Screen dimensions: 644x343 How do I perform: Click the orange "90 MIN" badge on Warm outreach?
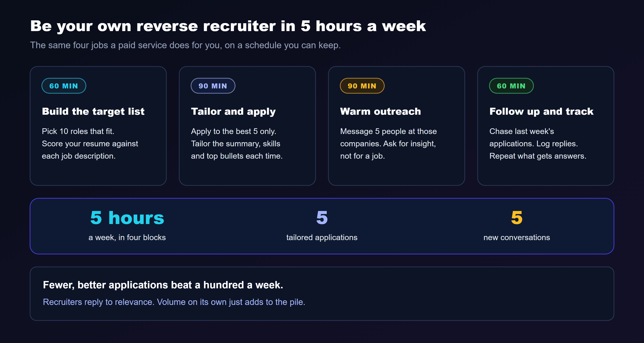362,86
